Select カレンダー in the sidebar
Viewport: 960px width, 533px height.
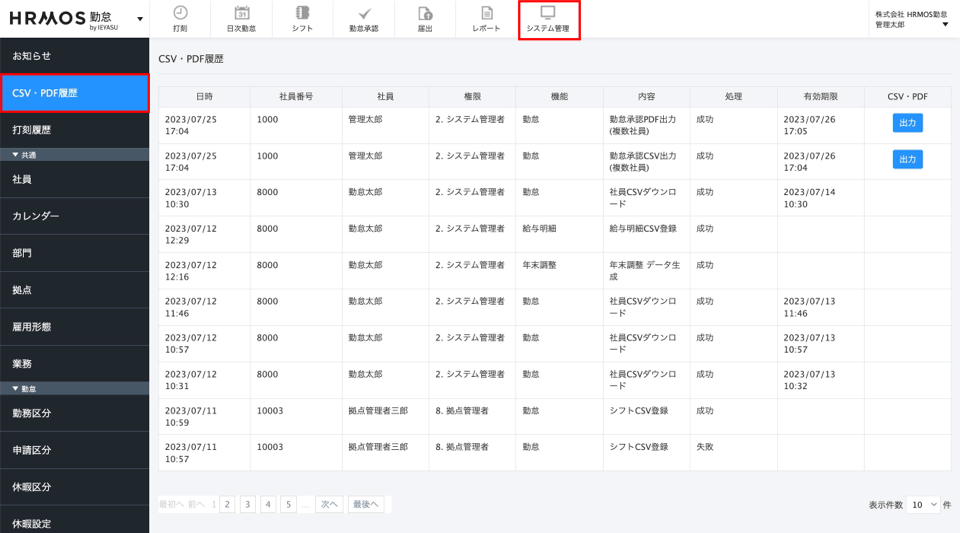(x=74, y=216)
